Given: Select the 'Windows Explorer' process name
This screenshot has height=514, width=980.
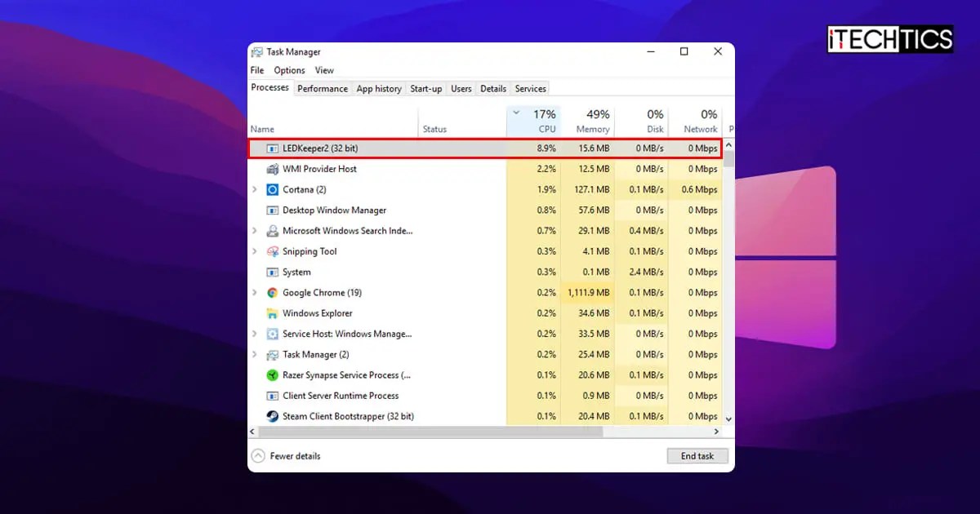Looking at the screenshot, I should [318, 313].
